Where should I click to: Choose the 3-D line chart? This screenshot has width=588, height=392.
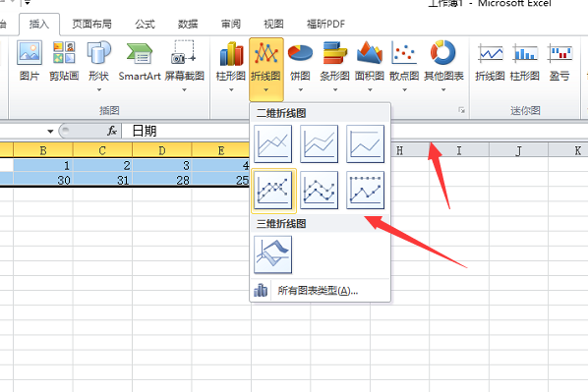273,254
